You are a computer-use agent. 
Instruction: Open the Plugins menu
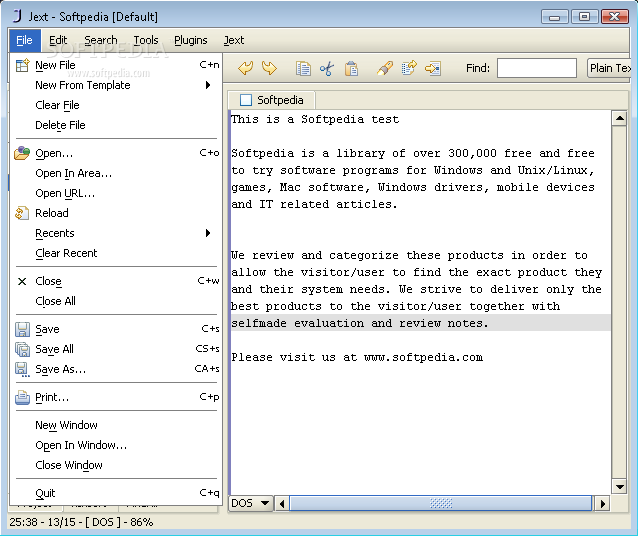pyautogui.click(x=190, y=40)
